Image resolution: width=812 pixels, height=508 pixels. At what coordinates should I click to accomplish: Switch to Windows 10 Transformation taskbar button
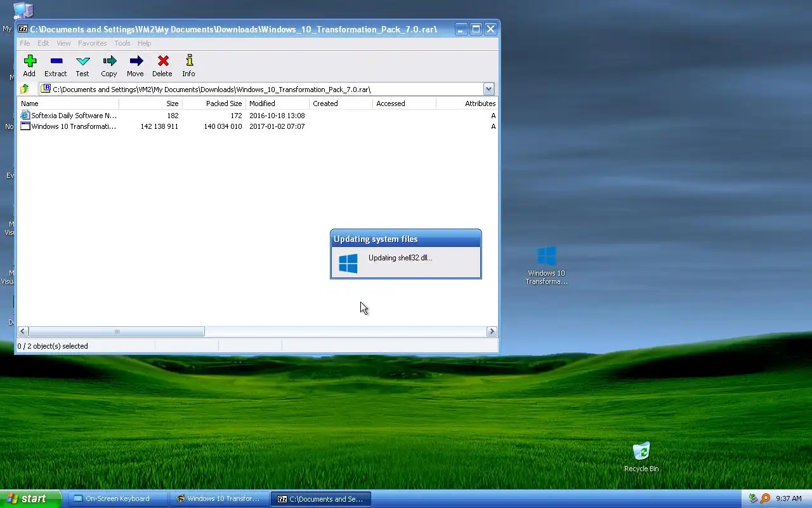(x=219, y=498)
